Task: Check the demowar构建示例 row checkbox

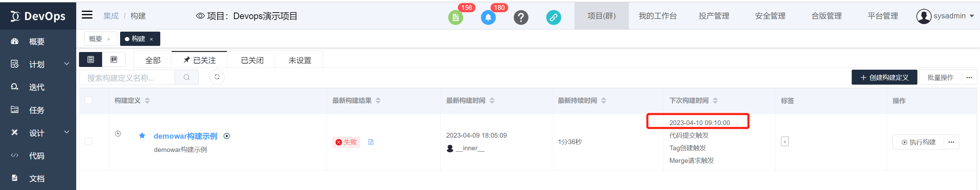Action: tap(88, 141)
